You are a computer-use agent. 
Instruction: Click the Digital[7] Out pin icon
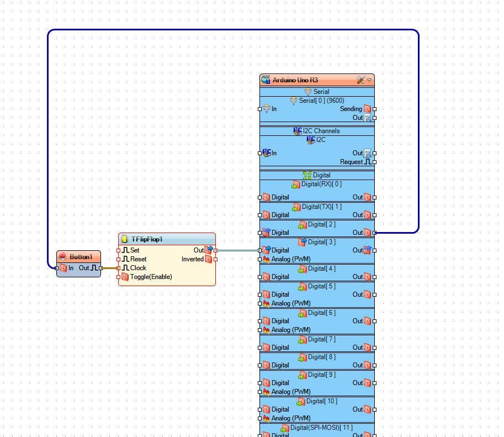[x=367, y=348]
